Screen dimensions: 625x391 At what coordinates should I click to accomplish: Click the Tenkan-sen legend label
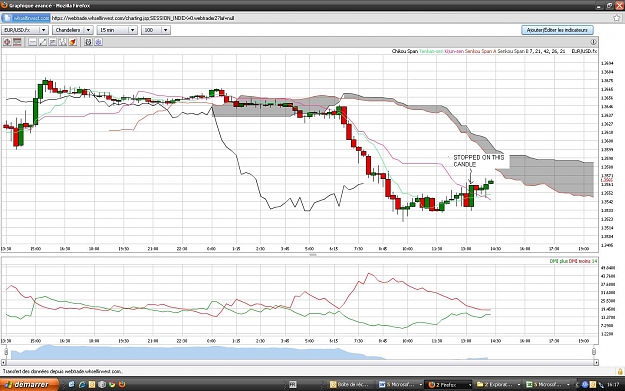[x=431, y=51]
